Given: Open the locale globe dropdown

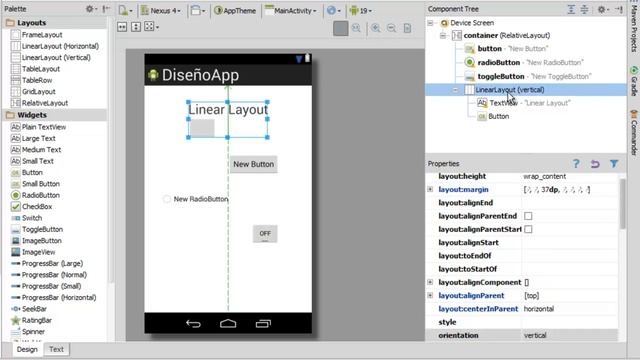Looking at the screenshot, I should pos(333,11).
